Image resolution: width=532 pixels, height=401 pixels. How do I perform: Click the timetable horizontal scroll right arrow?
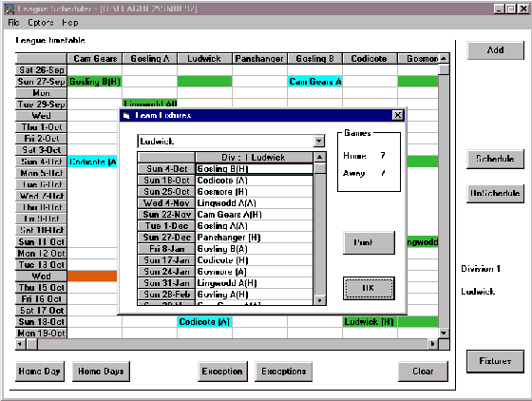[x=432, y=344]
